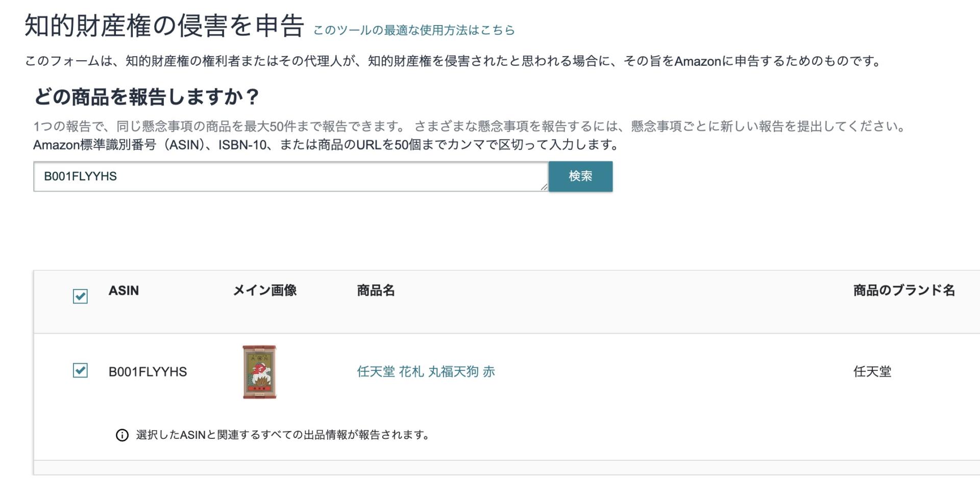
Task: Click the 商品のブランド名 column header
Action: pyautogui.click(x=903, y=291)
